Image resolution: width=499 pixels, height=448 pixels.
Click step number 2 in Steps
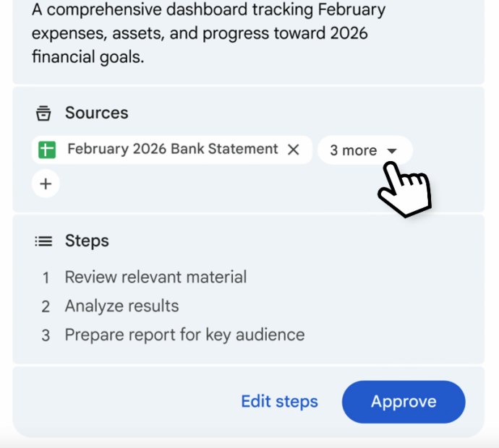pos(46,306)
